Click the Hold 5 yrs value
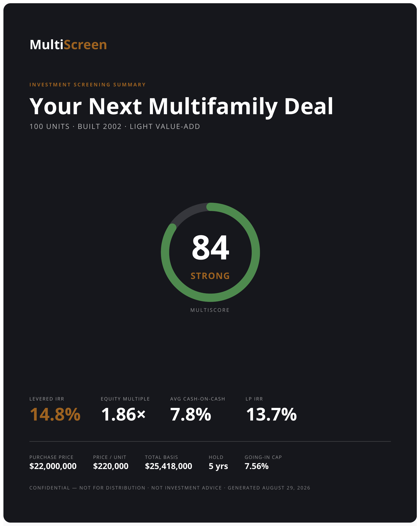420x526 pixels. click(218, 466)
